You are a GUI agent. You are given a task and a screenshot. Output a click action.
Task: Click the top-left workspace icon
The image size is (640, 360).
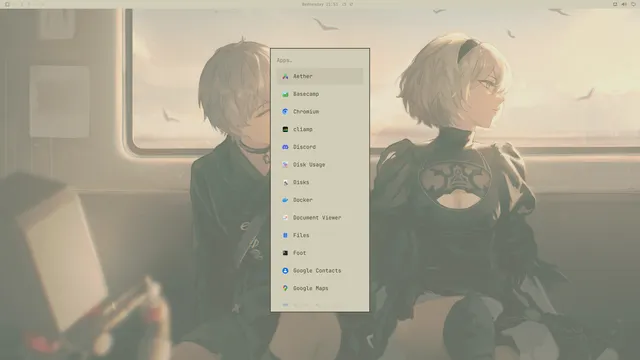coord(7,4)
